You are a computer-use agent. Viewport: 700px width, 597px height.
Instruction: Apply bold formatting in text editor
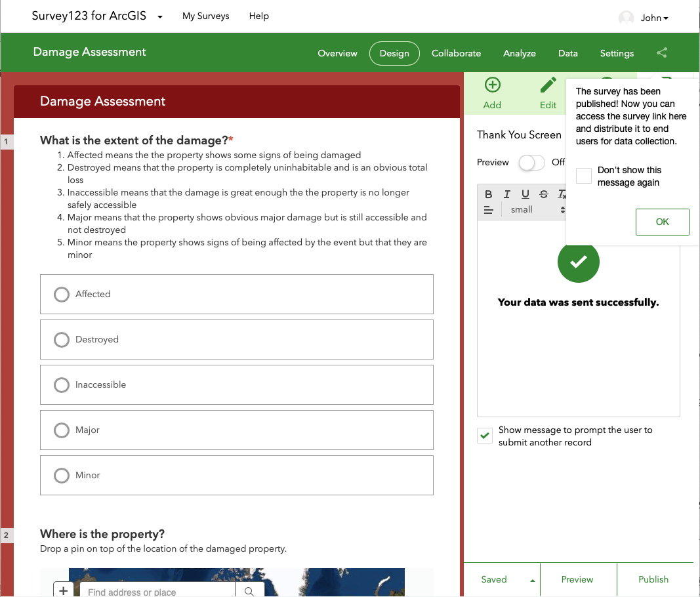[489, 194]
